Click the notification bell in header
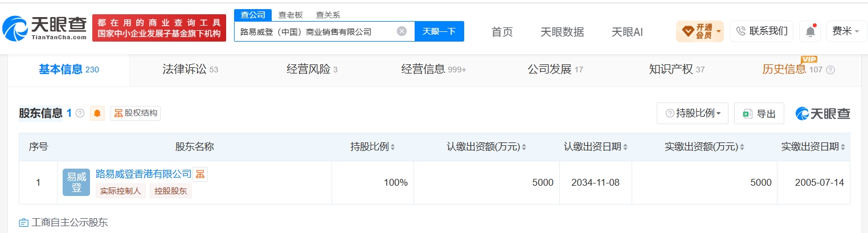This screenshot has height=233, width=868. [x=809, y=31]
